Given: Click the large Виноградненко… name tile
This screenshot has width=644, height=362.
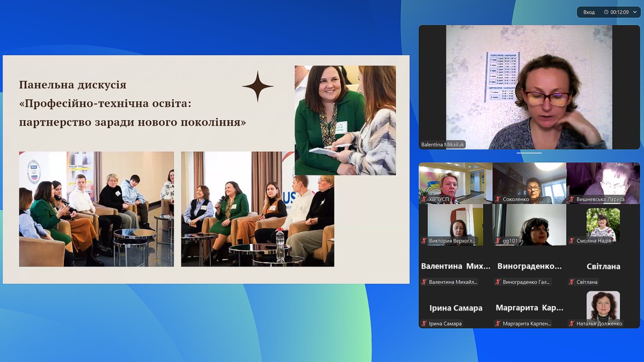Looking at the screenshot, I should click(x=529, y=266).
